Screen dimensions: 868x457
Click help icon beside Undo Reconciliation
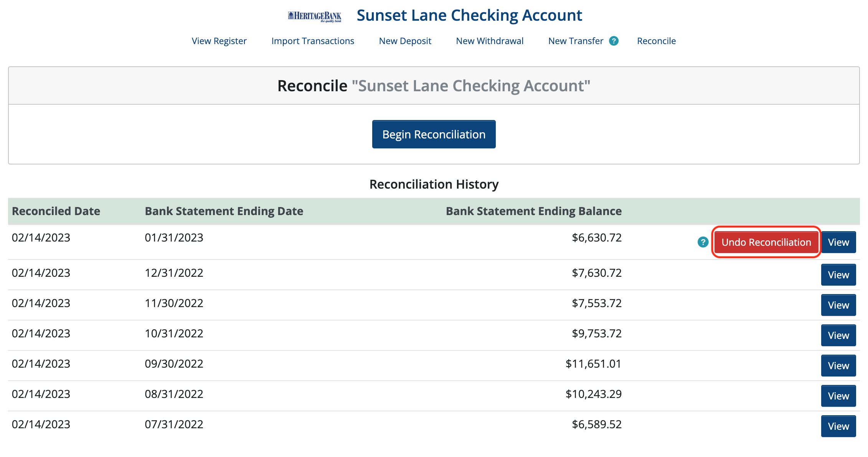click(x=703, y=242)
